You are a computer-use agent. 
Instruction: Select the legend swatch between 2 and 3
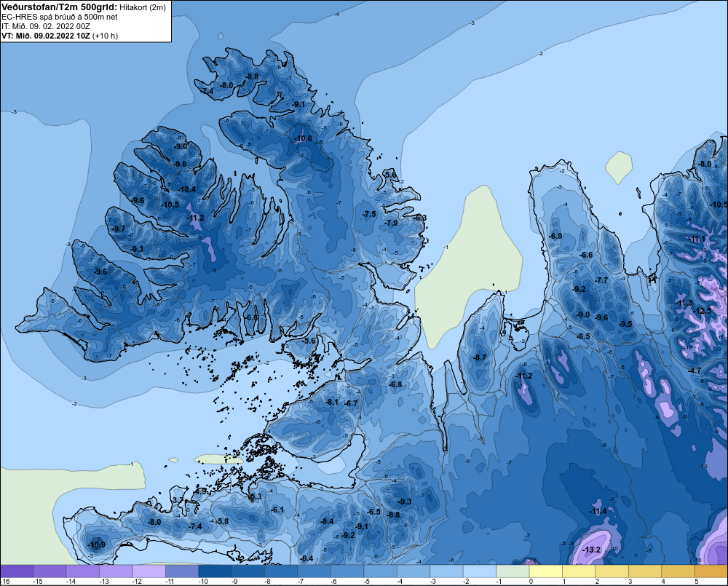coord(612,571)
